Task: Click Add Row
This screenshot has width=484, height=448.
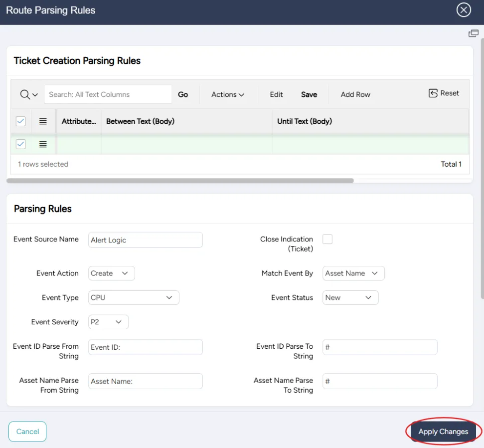Action: [355, 95]
